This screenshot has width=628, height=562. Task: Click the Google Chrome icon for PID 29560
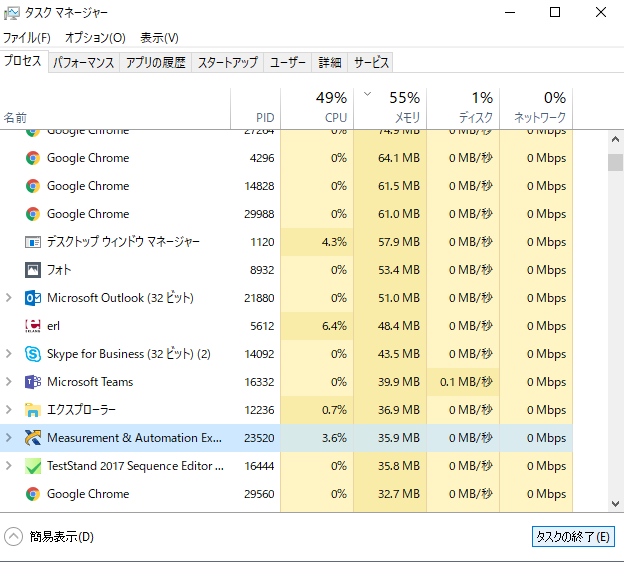pyautogui.click(x=33, y=494)
